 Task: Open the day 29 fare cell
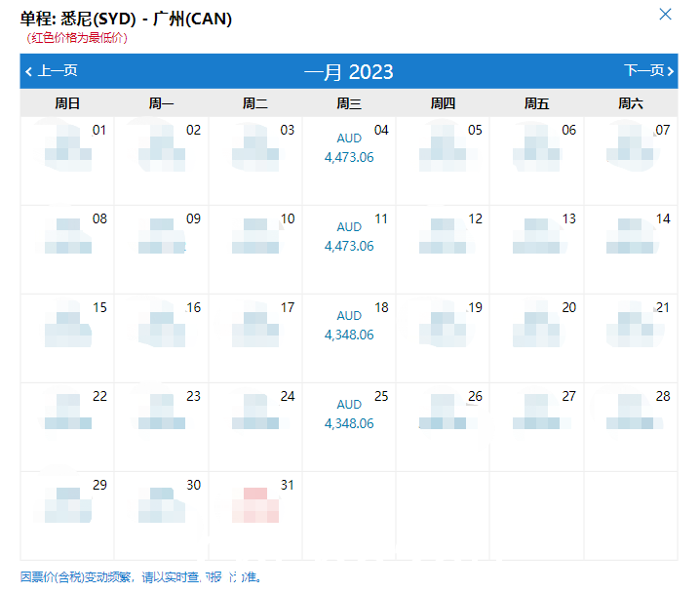(67, 516)
